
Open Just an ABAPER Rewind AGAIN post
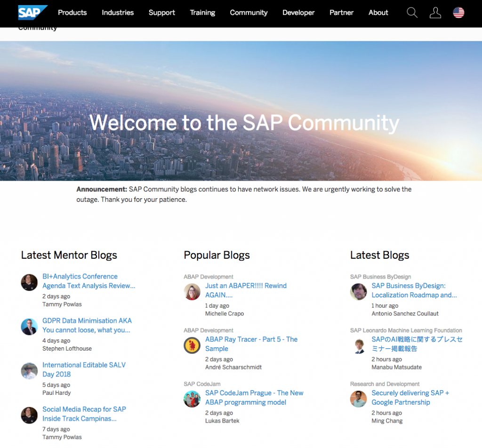246,290
